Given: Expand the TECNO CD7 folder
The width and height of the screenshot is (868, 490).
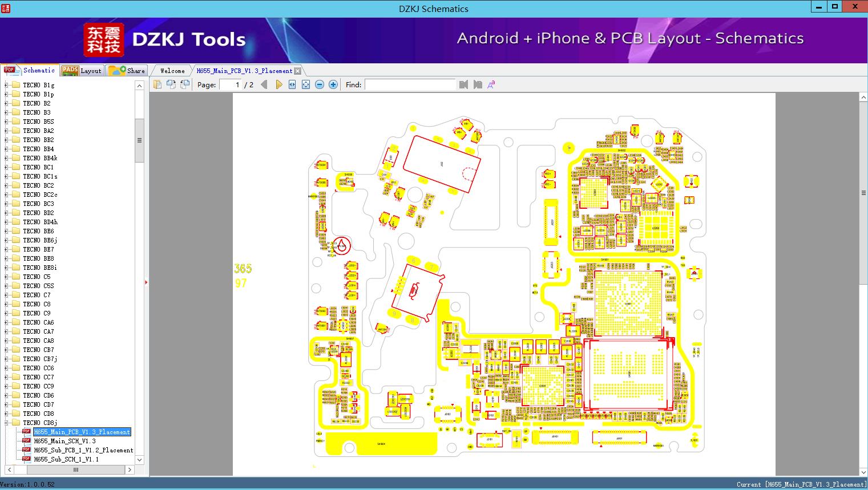Looking at the screenshot, I should [x=6, y=404].
